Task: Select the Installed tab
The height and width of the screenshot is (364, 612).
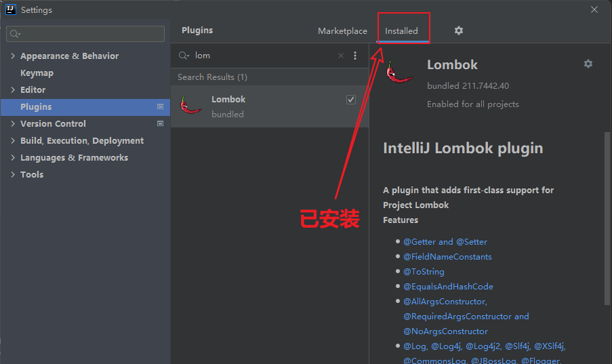Action: pyautogui.click(x=401, y=31)
